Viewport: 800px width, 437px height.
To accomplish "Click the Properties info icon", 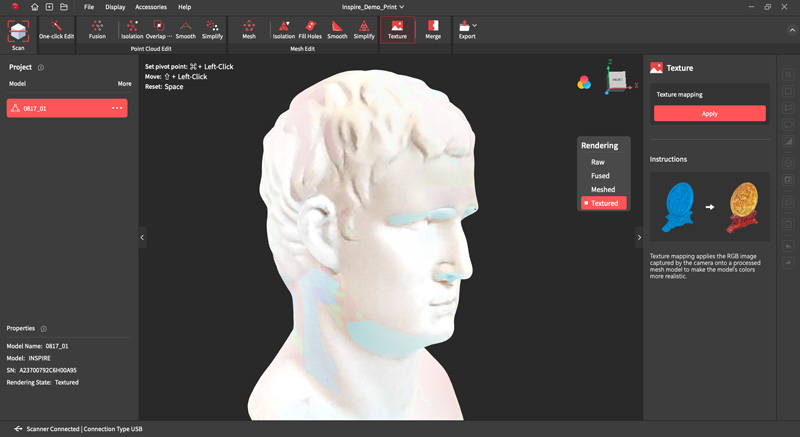I will click(43, 329).
